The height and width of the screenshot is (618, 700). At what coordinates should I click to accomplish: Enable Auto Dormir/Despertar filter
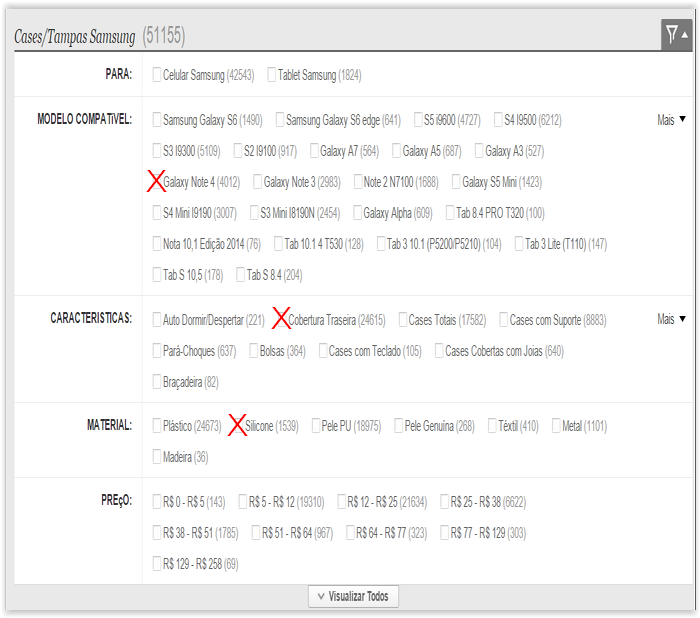(x=157, y=320)
